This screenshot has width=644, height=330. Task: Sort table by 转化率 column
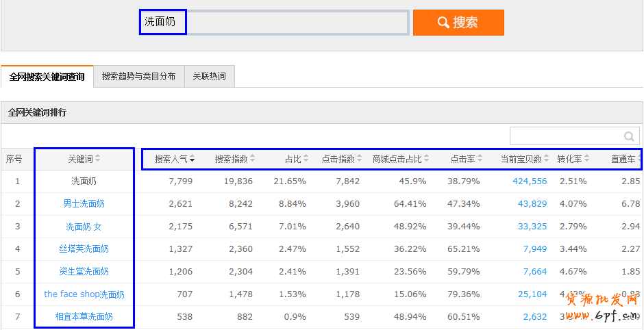point(573,159)
